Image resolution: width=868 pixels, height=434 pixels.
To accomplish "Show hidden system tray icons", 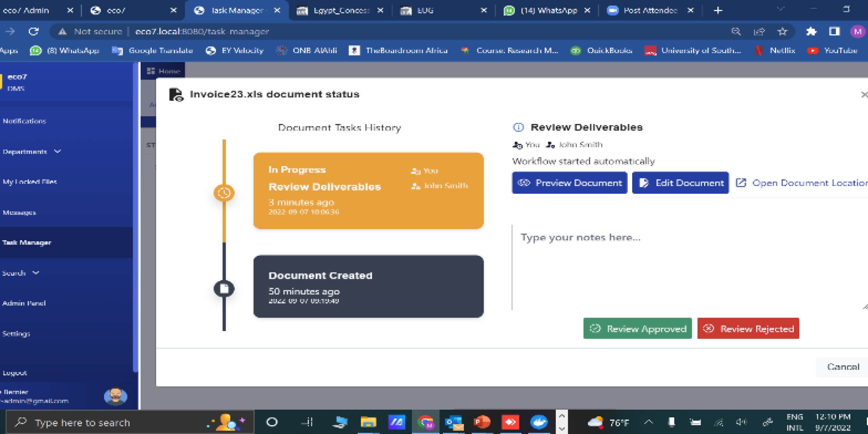I will click(649, 422).
